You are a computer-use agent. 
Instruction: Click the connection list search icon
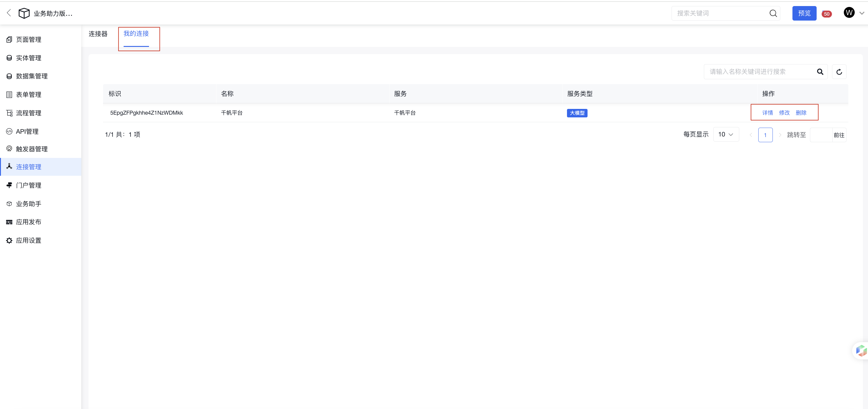[x=820, y=72]
